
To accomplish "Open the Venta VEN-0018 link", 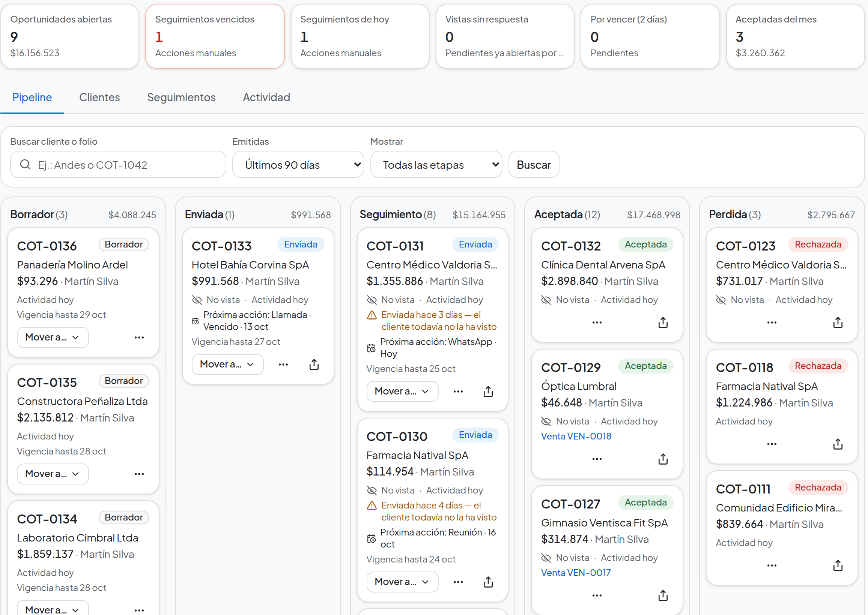I will point(576,436).
